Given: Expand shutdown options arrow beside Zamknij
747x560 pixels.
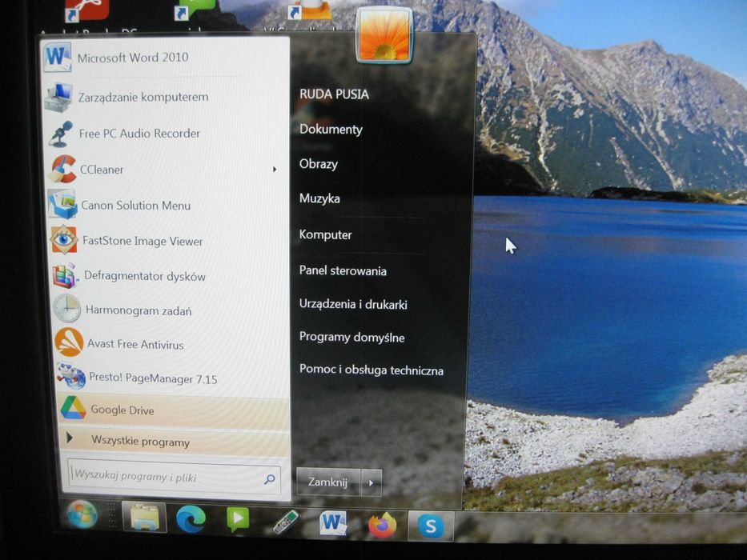Looking at the screenshot, I should [x=371, y=483].
